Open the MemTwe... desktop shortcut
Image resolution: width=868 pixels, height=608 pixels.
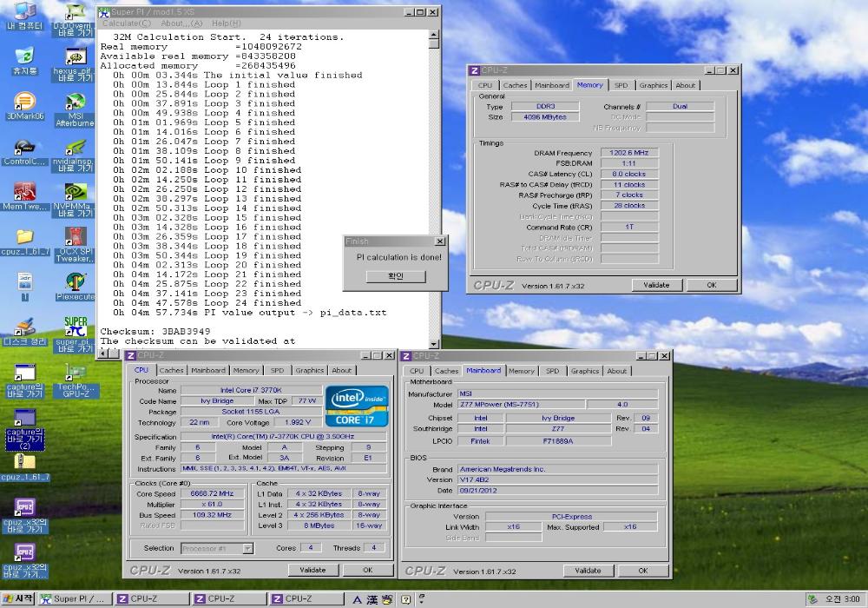(23, 196)
